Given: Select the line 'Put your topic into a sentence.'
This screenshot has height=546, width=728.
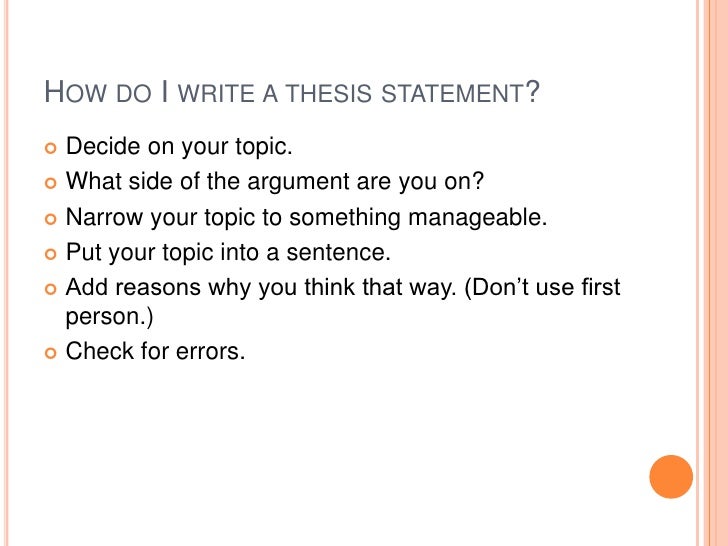Looking at the screenshot, I should pyautogui.click(x=228, y=251).
